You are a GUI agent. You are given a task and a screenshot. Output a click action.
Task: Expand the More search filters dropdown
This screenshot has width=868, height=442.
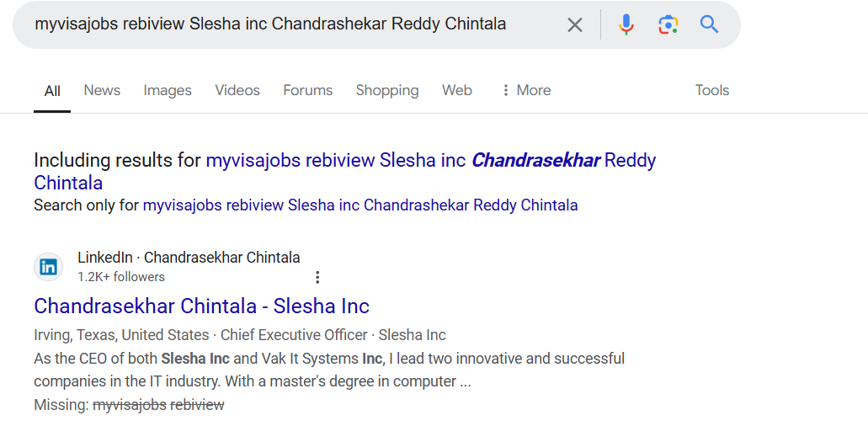525,90
